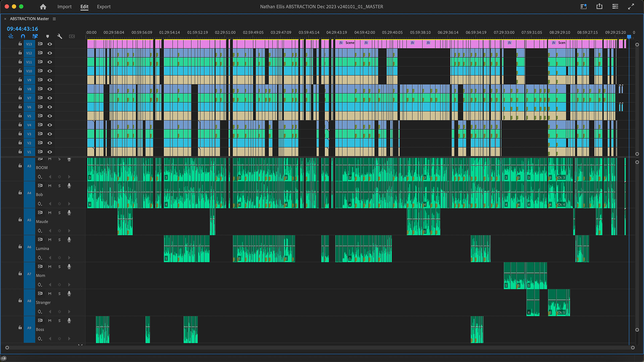Toggle the Snap magnet icon
The height and width of the screenshot is (362, 644).
click(x=23, y=36)
